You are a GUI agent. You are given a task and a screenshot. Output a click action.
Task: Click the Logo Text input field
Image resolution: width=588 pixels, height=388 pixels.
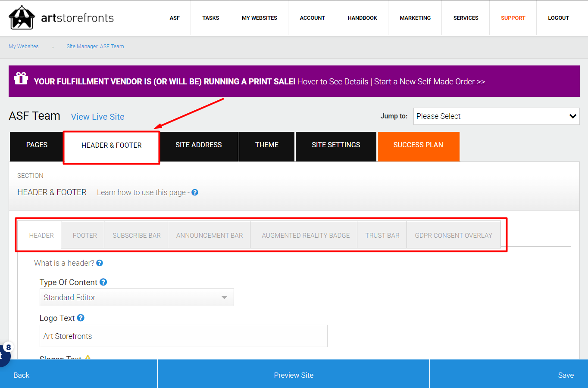point(184,336)
